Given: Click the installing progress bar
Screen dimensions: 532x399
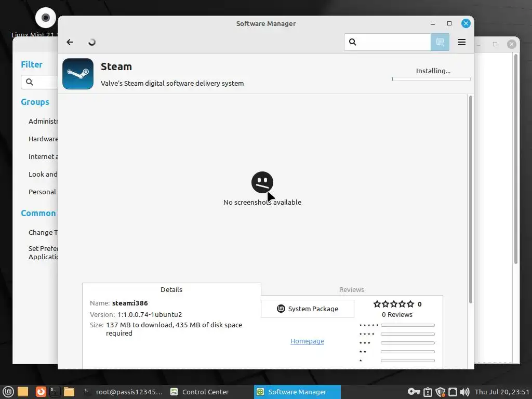Looking at the screenshot, I should pyautogui.click(x=431, y=79).
